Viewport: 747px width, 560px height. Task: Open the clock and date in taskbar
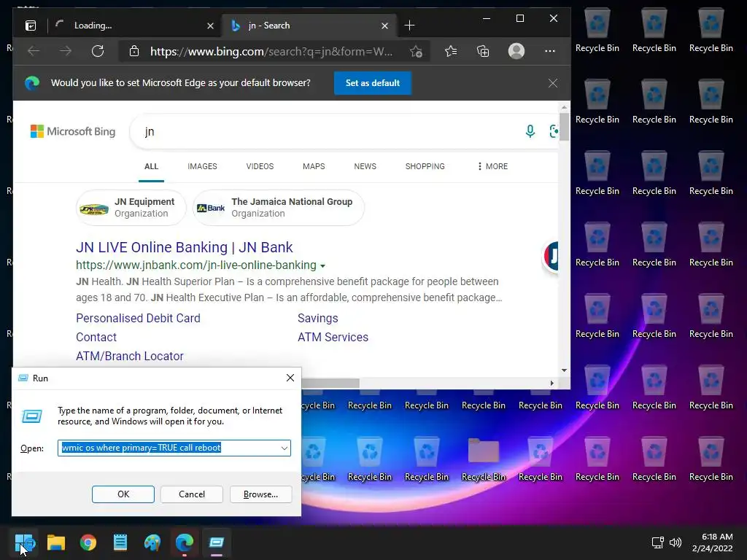click(712, 542)
